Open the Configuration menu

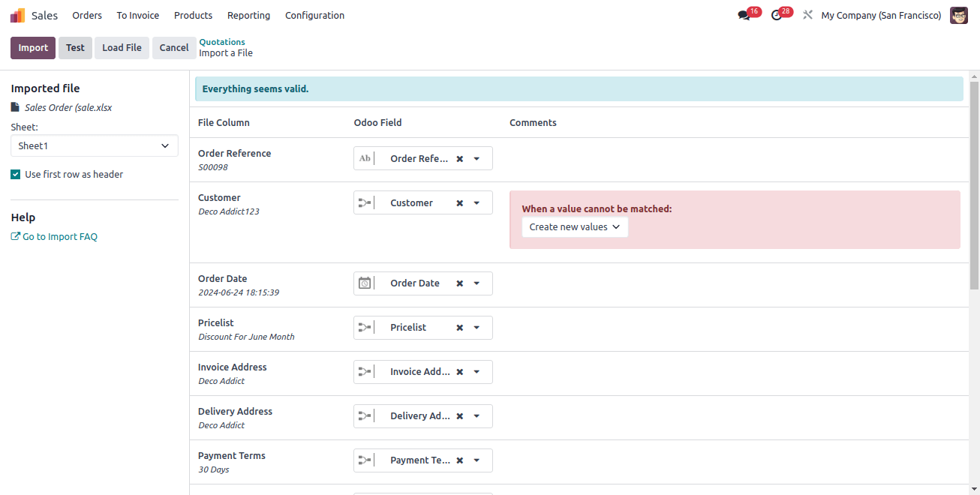tap(315, 15)
